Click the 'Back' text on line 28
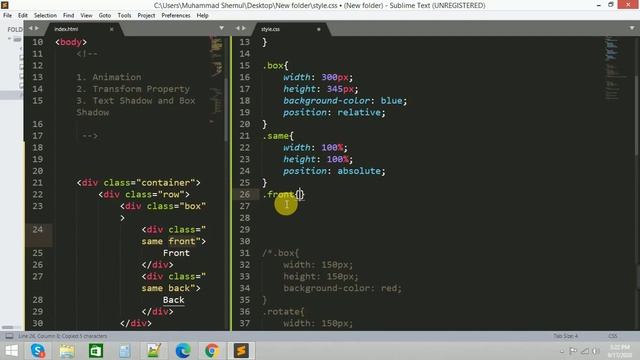This screenshot has width=640, height=360. tap(173, 300)
